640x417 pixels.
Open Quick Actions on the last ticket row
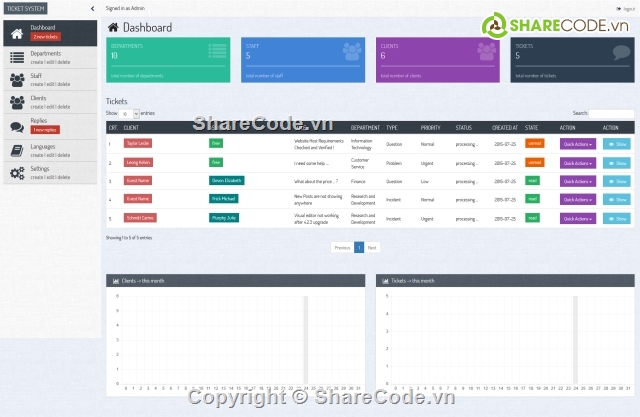click(578, 218)
